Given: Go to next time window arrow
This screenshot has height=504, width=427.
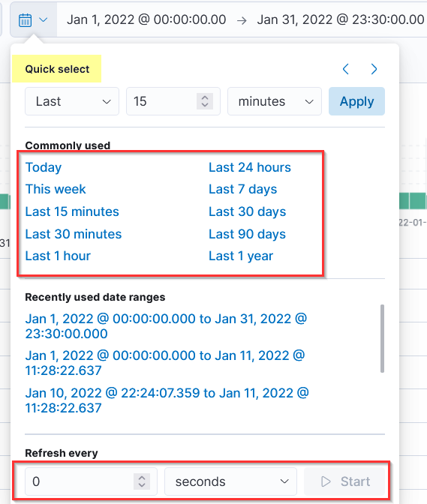Looking at the screenshot, I should 374,69.
